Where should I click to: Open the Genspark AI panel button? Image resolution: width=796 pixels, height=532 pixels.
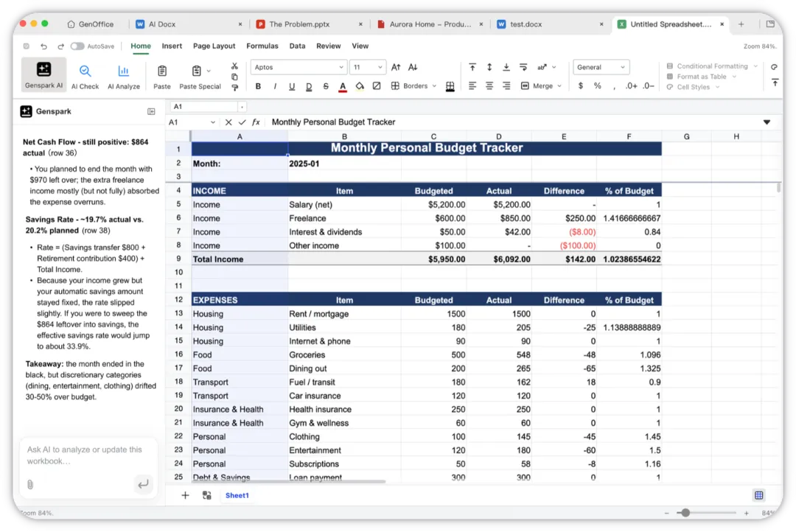tap(43, 74)
